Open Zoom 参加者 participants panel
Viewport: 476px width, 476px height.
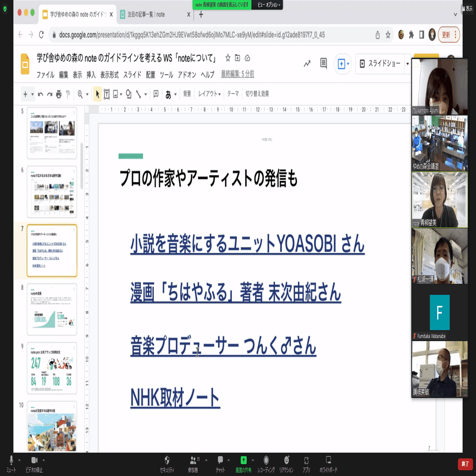click(x=193, y=464)
